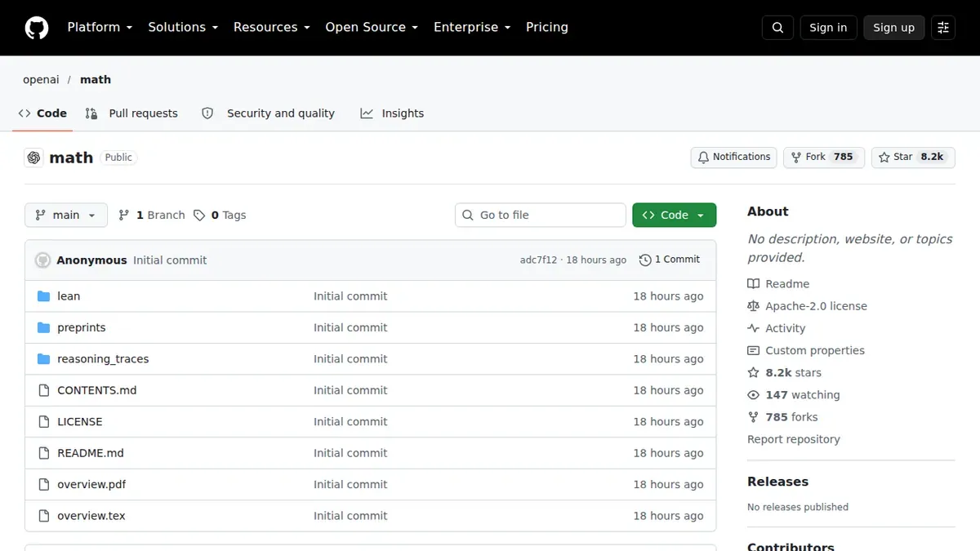Viewport: 980px width, 551px height.
Task: Open the green Code dropdown button
Action: (x=675, y=216)
